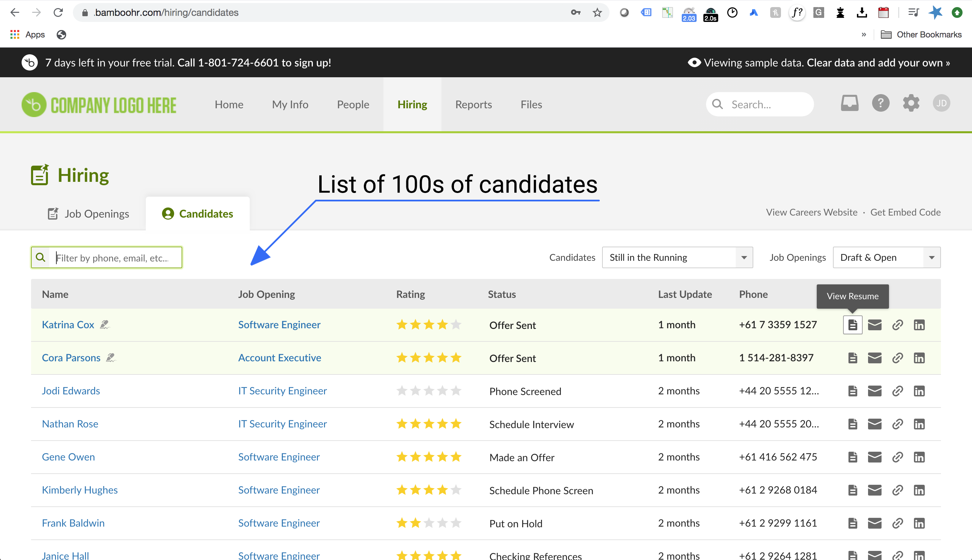Image resolution: width=972 pixels, height=560 pixels.
Task: Set Jodi Edwards rating to three stars
Action: pos(429,391)
